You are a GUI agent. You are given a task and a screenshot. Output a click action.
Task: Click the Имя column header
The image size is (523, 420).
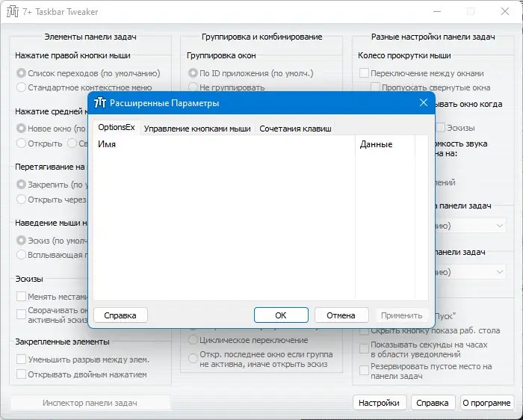[224, 144]
